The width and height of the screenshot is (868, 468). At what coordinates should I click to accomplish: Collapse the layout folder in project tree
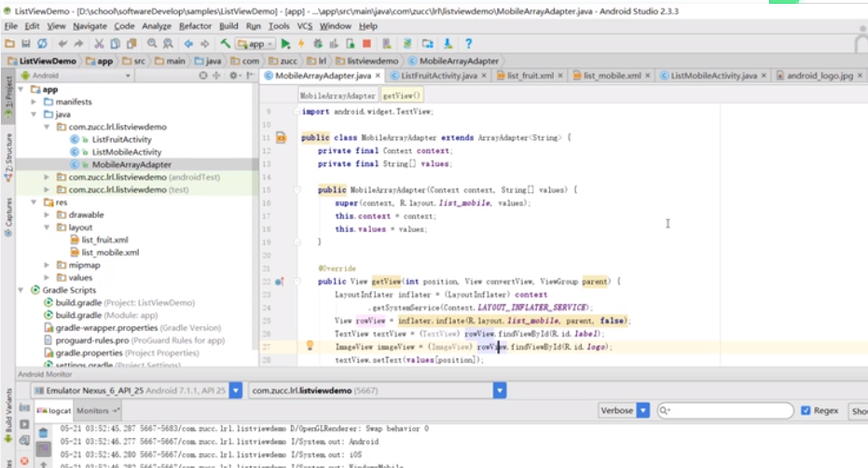pyautogui.click(x=48, y=227)
